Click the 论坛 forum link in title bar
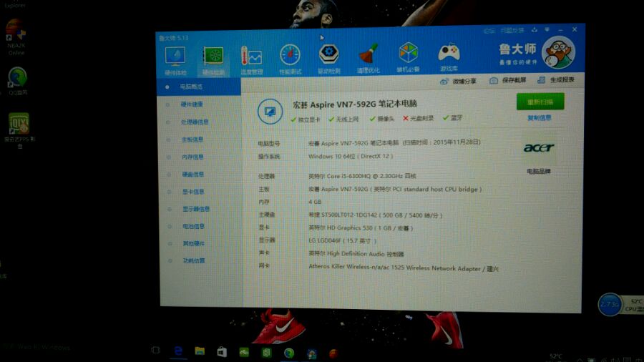 click(489, 31)
